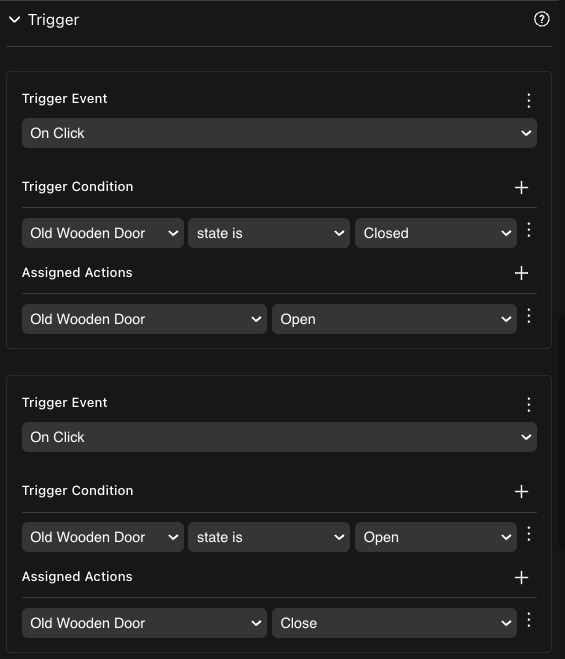
Task: Change second condition Open state dropdown
Action: point(436,537)
